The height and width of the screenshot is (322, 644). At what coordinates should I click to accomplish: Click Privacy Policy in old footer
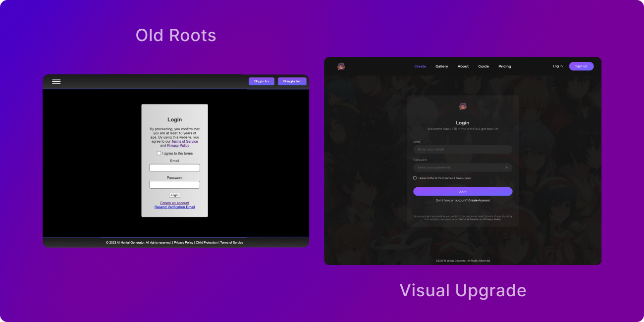pyautogui.click(x=183, y=243)
